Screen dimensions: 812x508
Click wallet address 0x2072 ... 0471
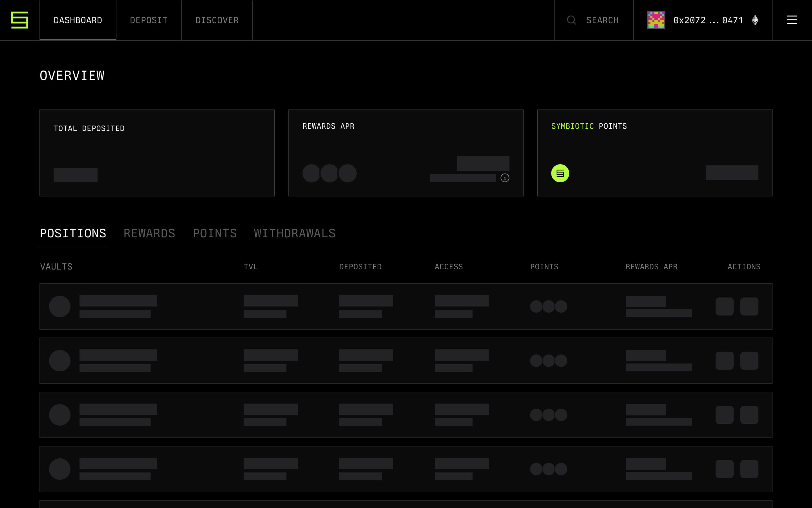pos(708,20)
